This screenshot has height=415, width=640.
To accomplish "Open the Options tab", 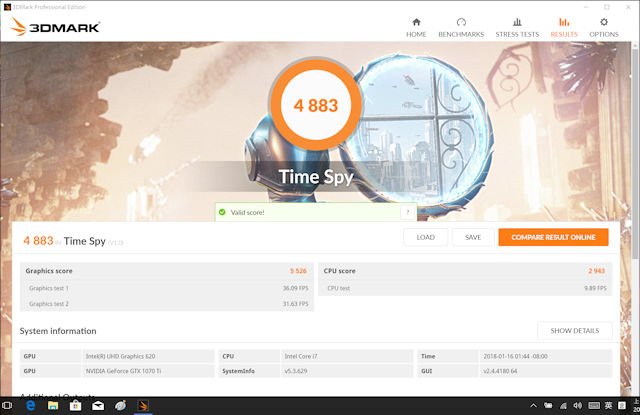I will pos(604,28).
